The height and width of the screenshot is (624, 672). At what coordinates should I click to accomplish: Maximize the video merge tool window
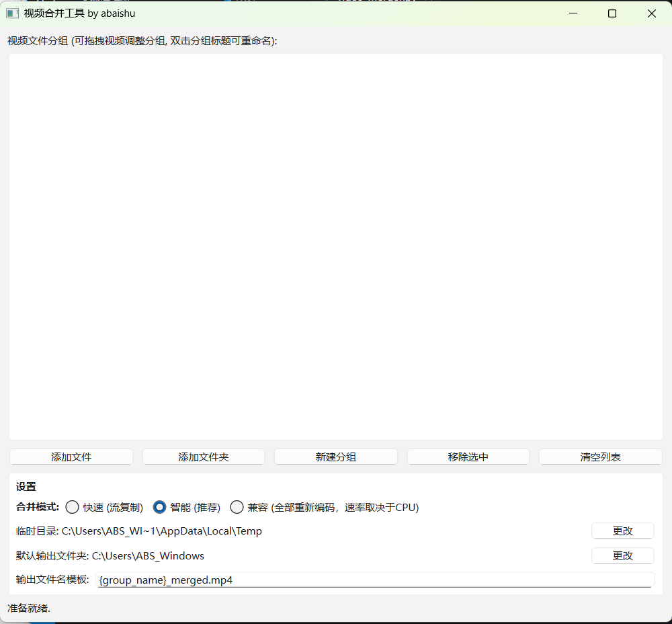click(612, 13)
